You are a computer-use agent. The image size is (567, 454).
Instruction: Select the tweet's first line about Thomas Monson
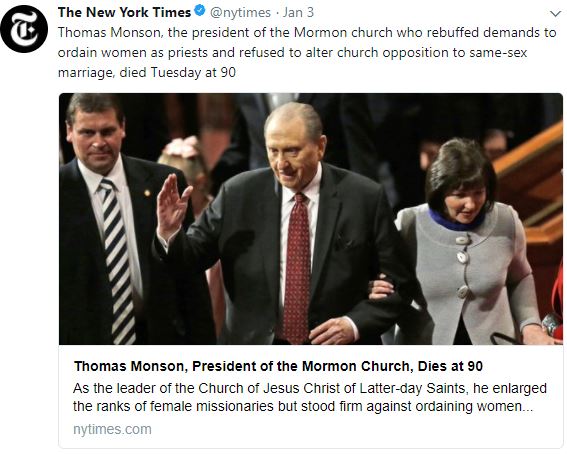point(307,33)
